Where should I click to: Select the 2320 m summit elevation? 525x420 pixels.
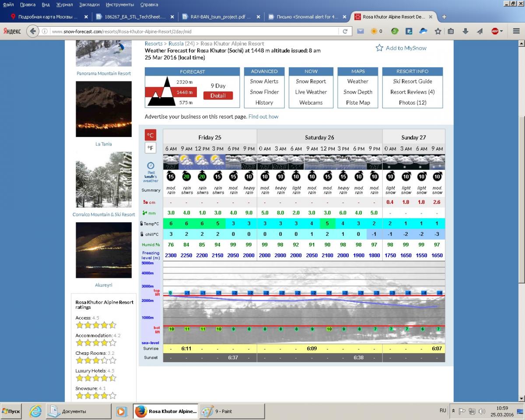[x=184, y=82]
